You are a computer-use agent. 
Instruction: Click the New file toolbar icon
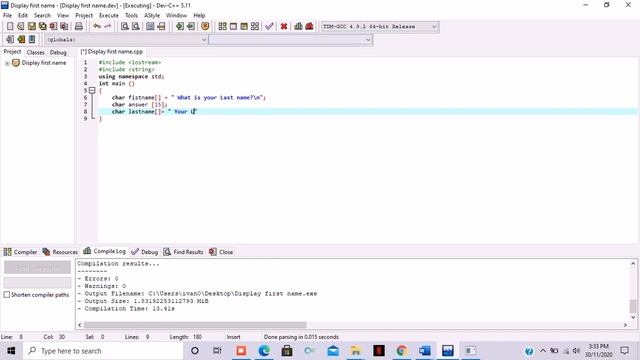coord(10,27)
